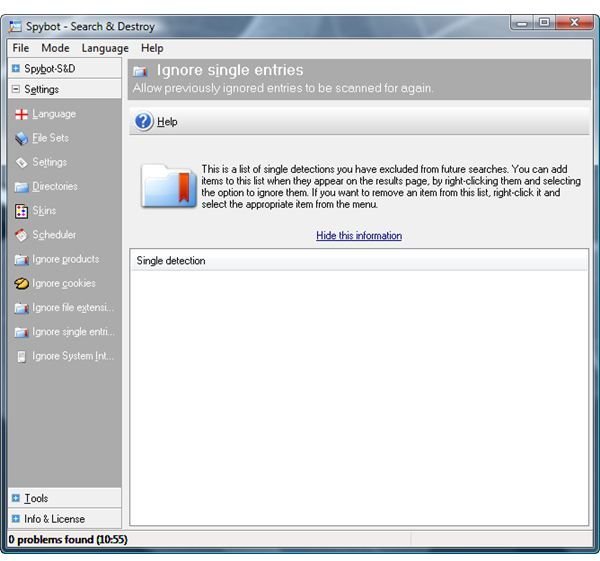Click the Ignore System Internals icon
The width and height of the screenshot is (600, 561).
tap(22, 356)
